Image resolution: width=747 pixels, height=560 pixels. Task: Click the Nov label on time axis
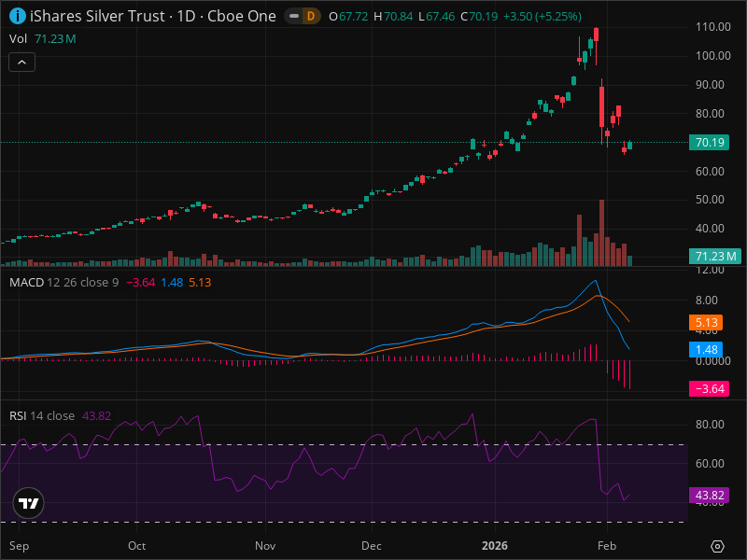tap(265, 546)
